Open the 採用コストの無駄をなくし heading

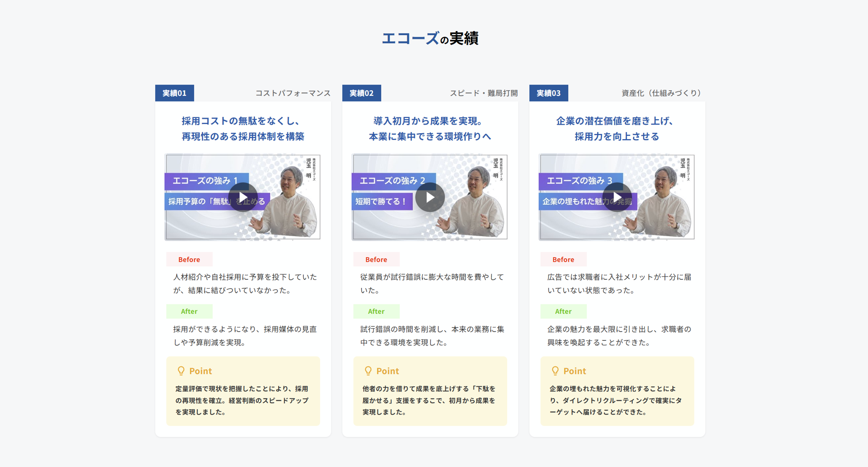(243, 129)
